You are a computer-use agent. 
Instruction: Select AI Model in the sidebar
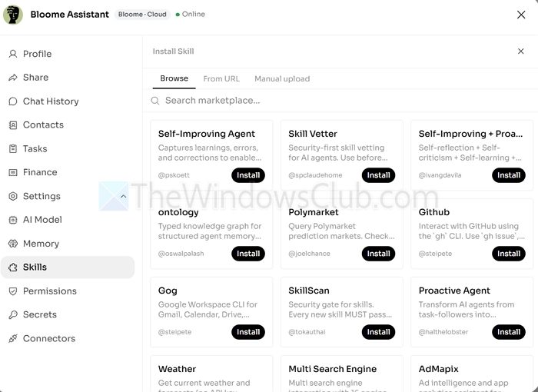tap(68, 220)
